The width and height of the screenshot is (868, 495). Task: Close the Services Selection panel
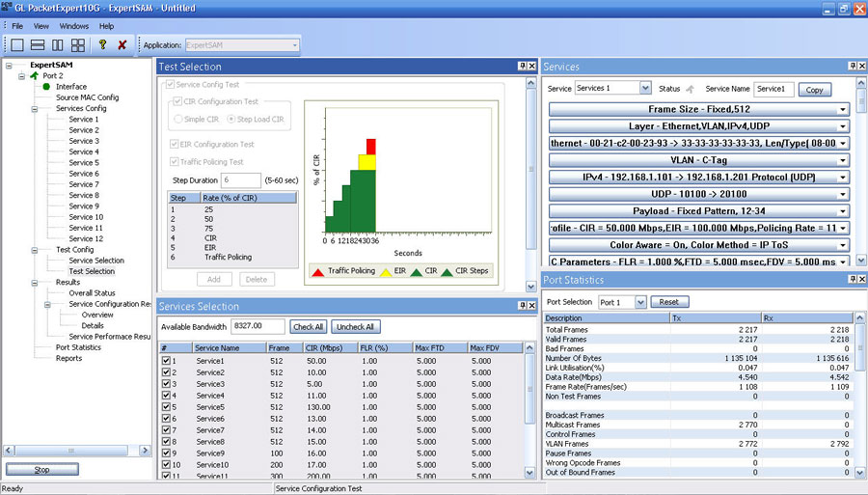pos(532,306)
